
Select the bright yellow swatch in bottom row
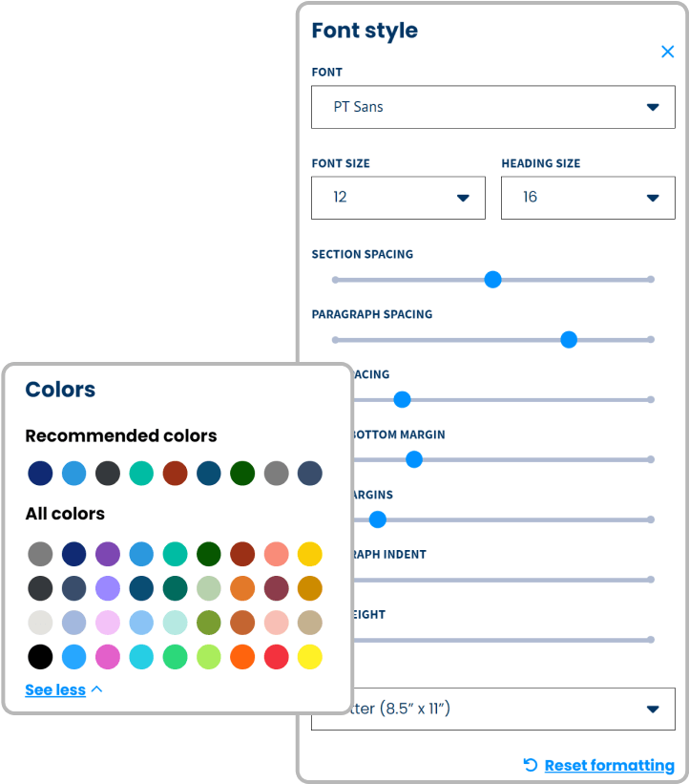tap(310, 656)
